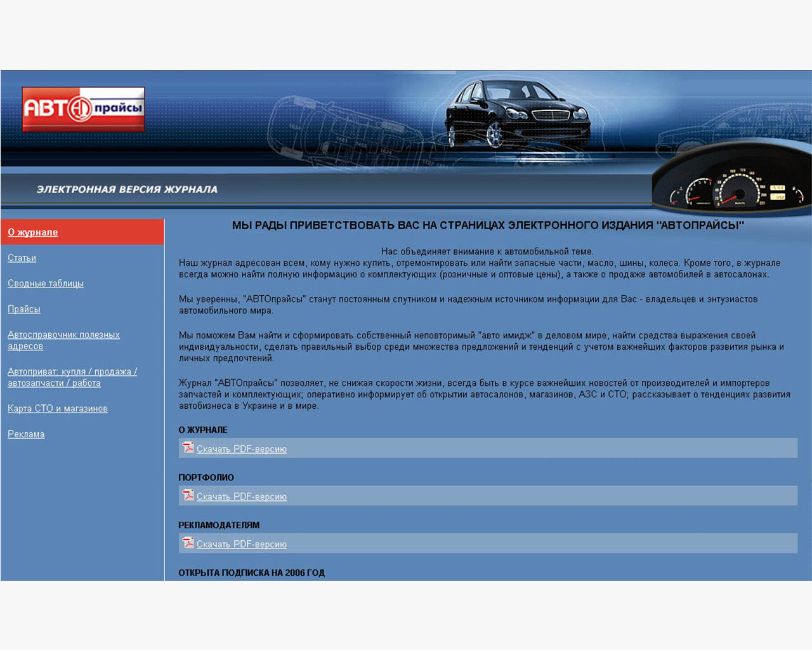Click the ОТКРЫТА ПОДПИСКА НА 2006 ГОД heading
The image size is (812, 650).
[x=251, y=573]
